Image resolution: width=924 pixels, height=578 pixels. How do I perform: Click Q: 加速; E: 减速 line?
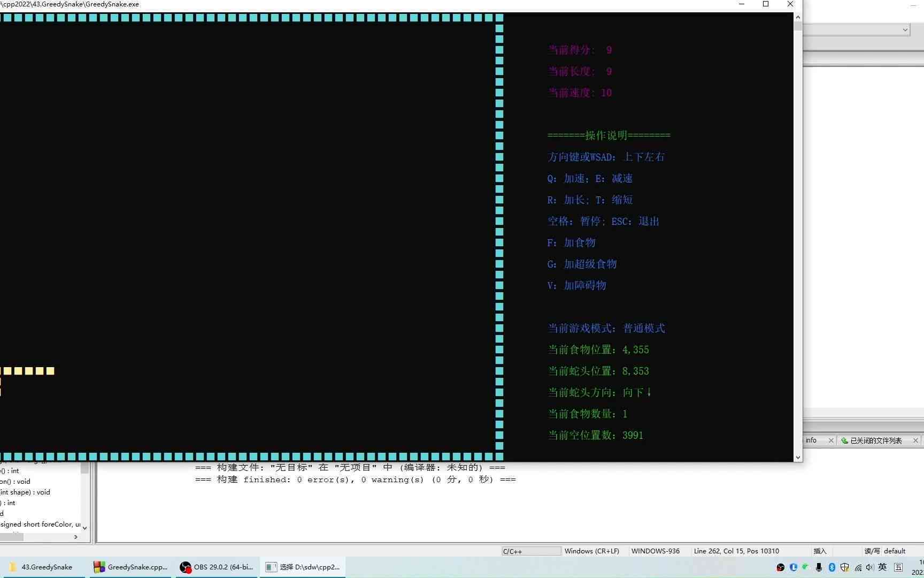[590, 179]
